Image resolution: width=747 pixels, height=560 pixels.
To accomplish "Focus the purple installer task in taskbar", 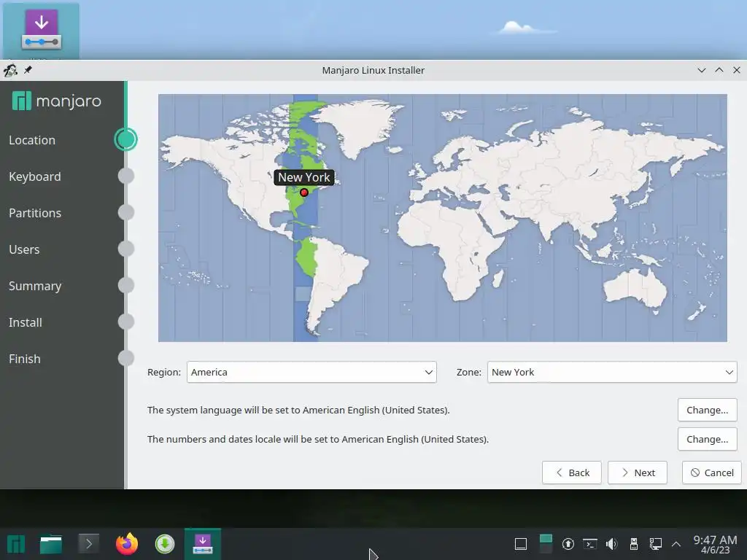I will click(x=203, y=544).
